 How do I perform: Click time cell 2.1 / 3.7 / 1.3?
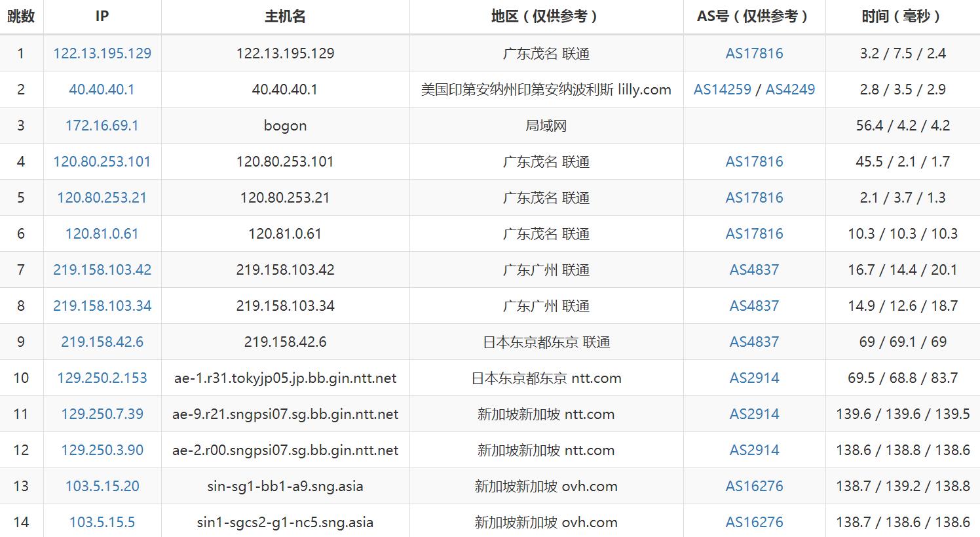pyautogui.click(x=903, y=197)
